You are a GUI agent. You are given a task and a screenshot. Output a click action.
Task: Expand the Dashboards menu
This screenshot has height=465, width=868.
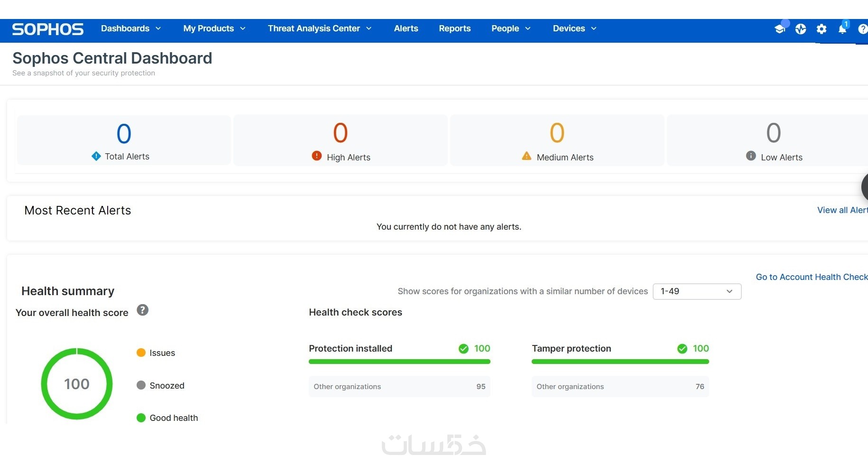click(131, 28)
